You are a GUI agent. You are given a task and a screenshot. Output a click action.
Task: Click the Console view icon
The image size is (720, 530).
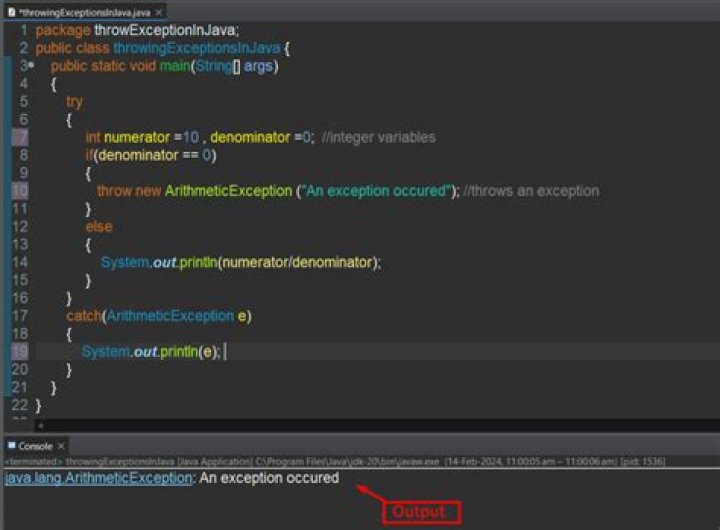[x=11, y=446]
